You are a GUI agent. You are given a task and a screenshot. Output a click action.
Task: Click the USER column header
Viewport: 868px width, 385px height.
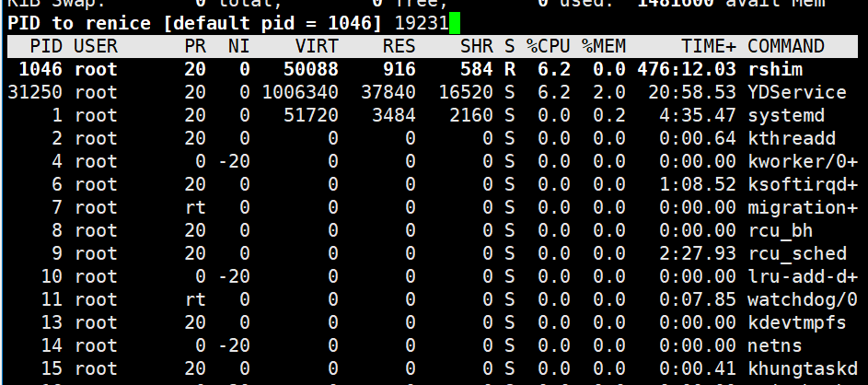click(x=95, y=46)
